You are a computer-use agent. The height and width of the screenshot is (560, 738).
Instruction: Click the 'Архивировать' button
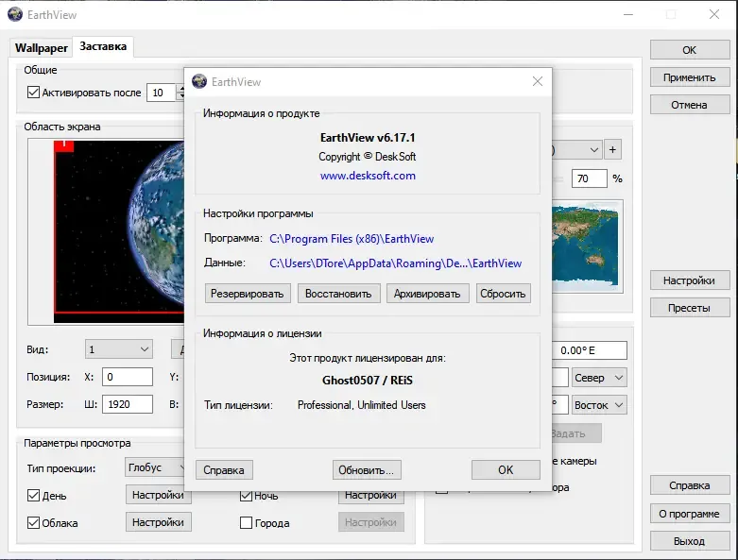[x=427, y=294]
